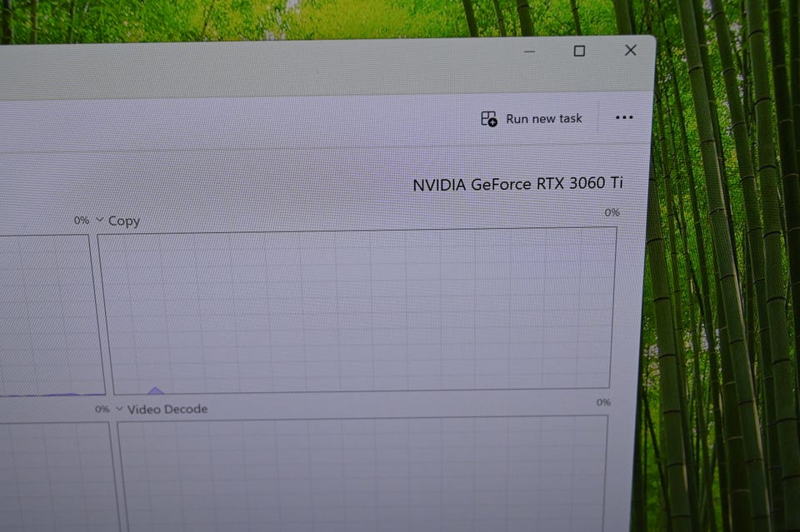The width and height of the screenshot is (800, 532).
Task: Expand the Copy engine dropdown chevron
Action: pyautogui.click(x=100, y=221)
